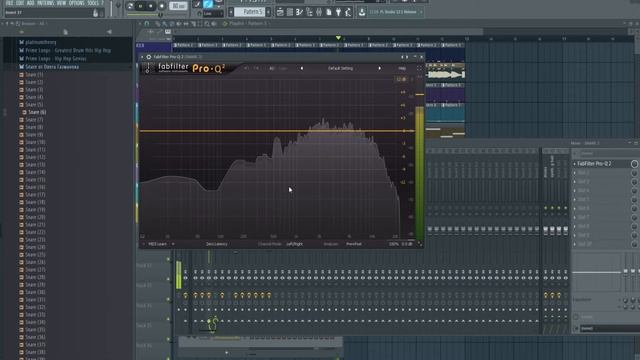This screenshot has height=360, width=640.
Task: Open the PATTERNS menu
Action: (x=45, y=3)
